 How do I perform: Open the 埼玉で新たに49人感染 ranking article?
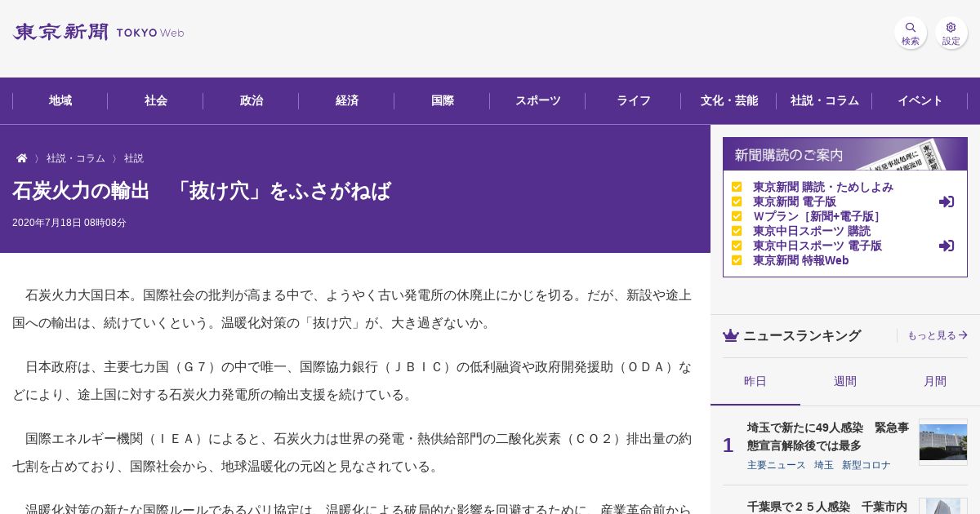828,436
